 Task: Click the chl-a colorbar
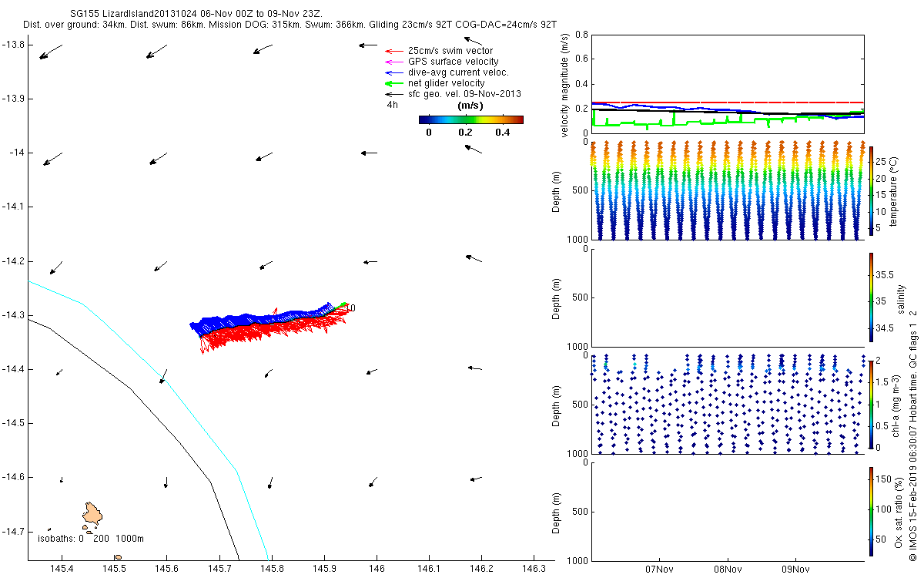pyautogui.click(x=871, y=403)
